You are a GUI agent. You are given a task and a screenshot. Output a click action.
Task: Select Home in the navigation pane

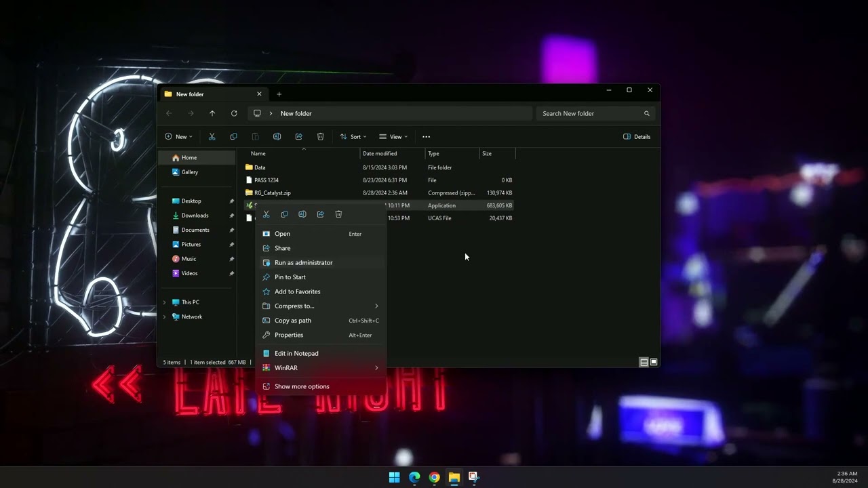click(197, 158)
